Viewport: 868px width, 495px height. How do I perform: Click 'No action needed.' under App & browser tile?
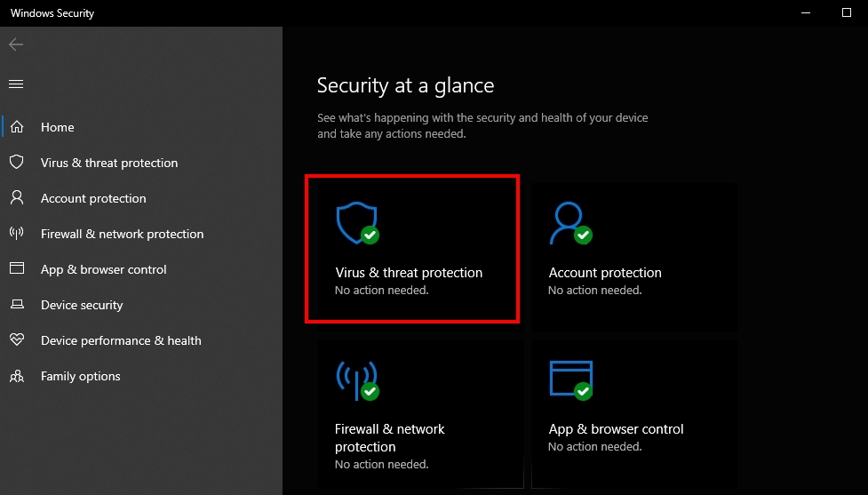595,446
